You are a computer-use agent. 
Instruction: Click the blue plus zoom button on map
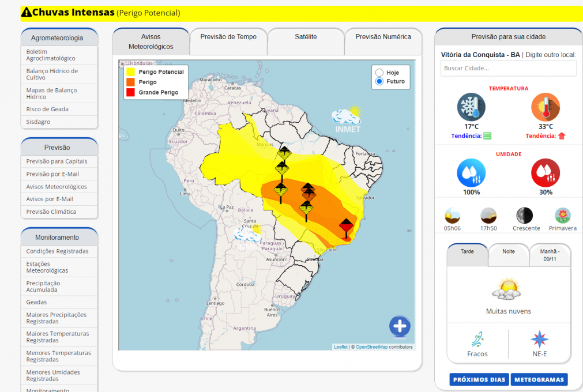tap(400, 326)
